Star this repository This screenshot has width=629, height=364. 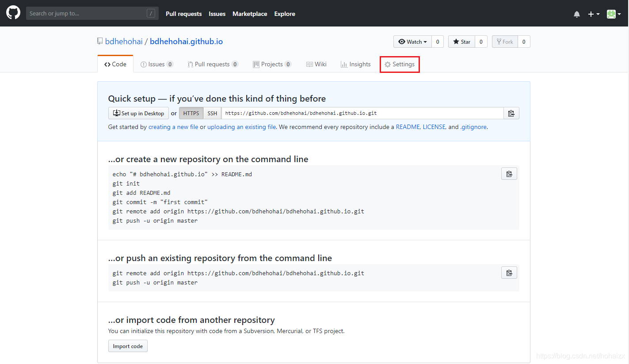[x=461, y=42]
